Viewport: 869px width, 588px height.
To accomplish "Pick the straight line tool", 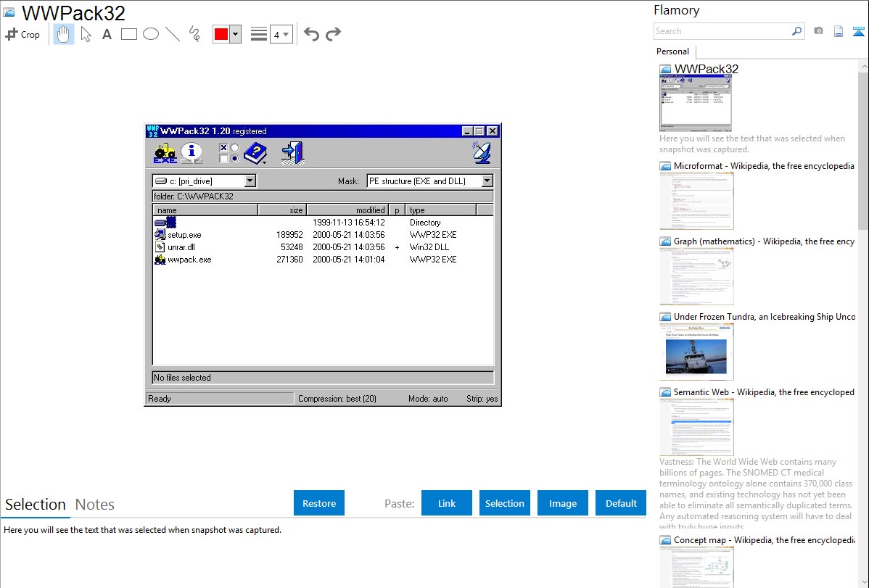I will (x=173, y=34).
